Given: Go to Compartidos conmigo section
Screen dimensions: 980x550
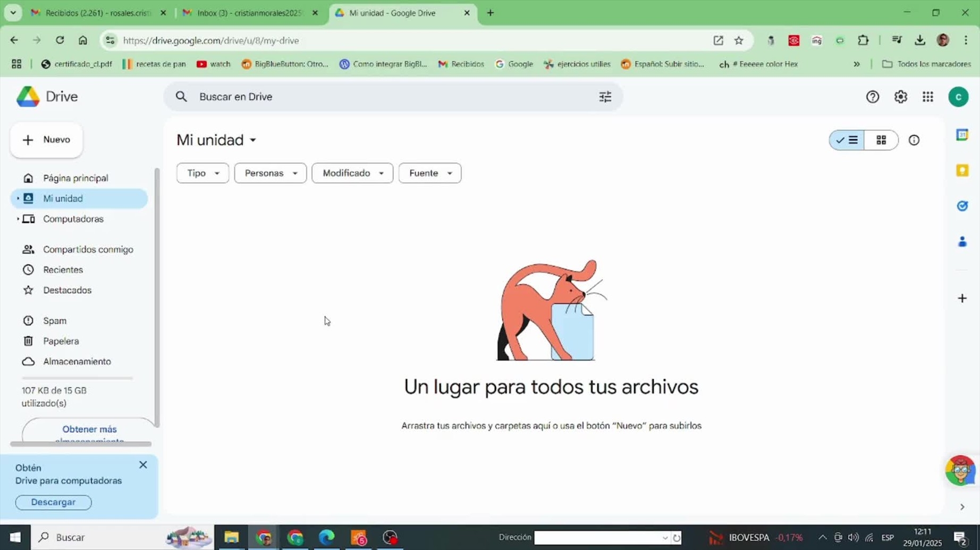Looking at the screenshot, I should (x=88, y=249).
